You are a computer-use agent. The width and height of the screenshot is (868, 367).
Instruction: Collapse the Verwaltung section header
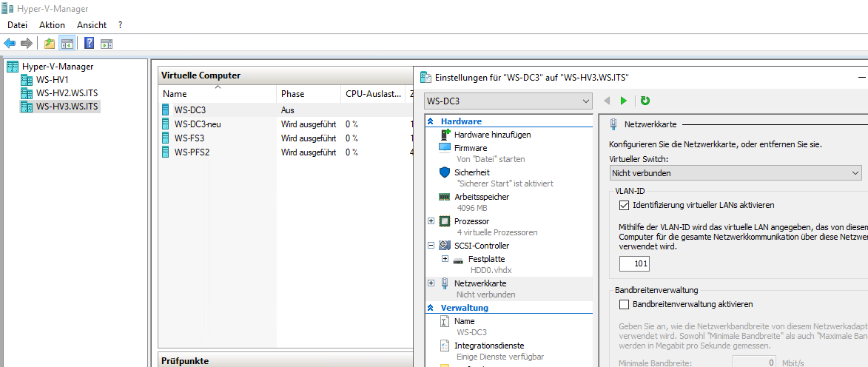[431, 308]
